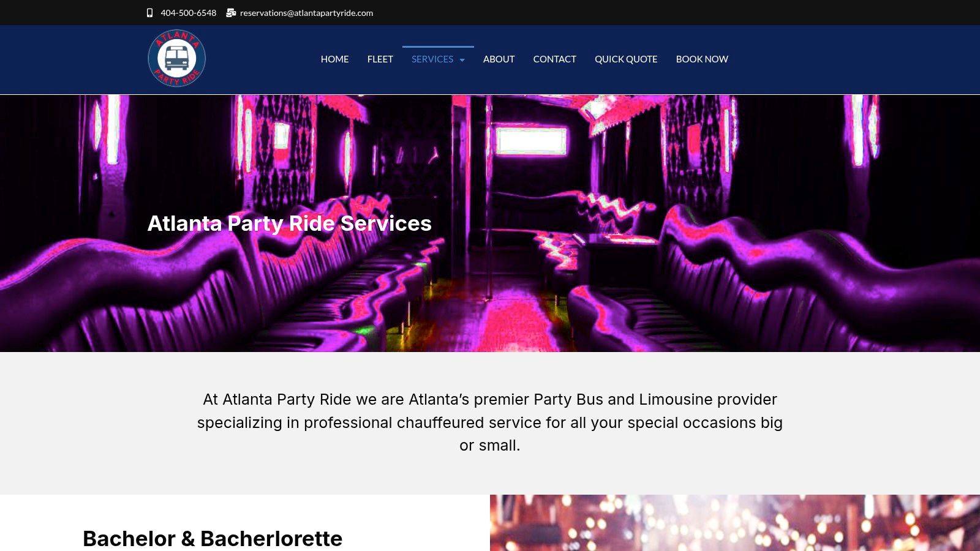Click the party bus interior banner image
The image size is (980, 551).
pos(490,223)
